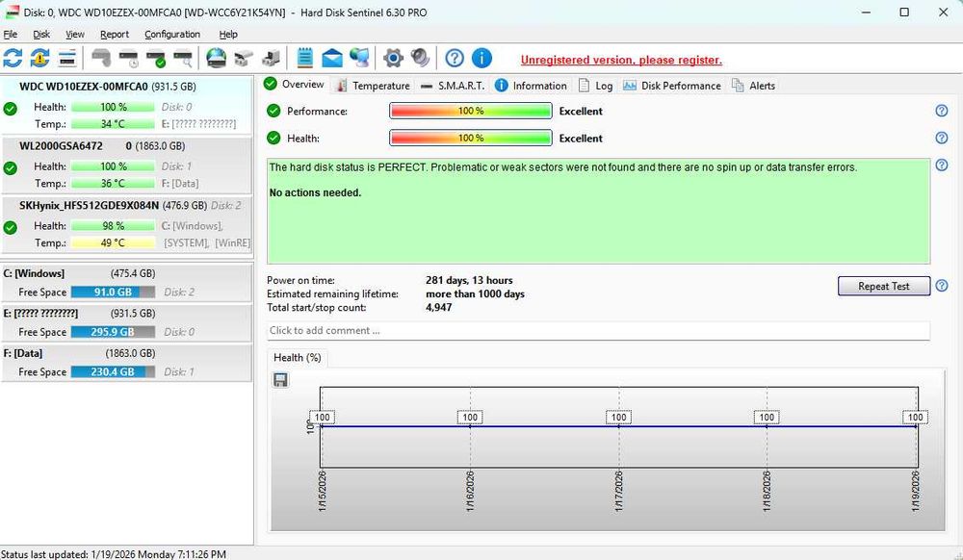This screenshot has width=963, height=560.
Task: Click the globe with disk toolbar icon
Action: (x=216, y=59)
